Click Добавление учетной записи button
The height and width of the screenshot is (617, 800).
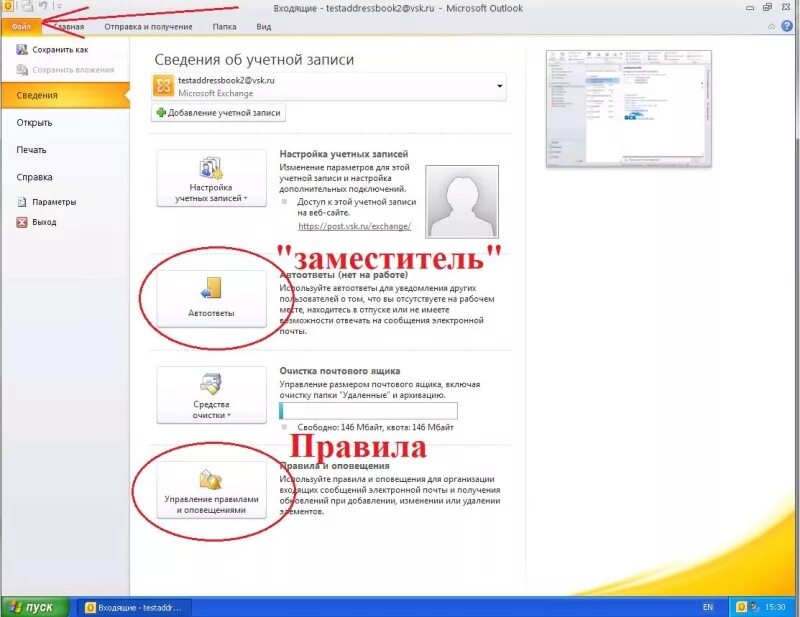(218, 113)
